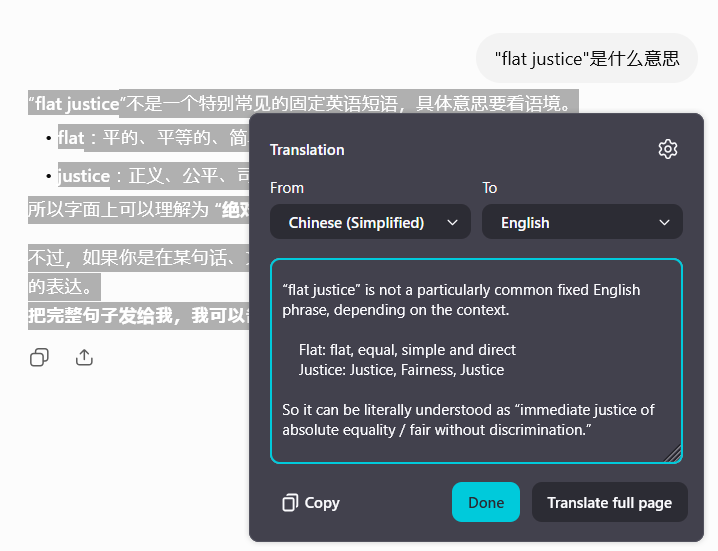Click the paragraph starting "不过，如果你是在某句话"
This screenshot has width=718, height=551.
(138, 257)
